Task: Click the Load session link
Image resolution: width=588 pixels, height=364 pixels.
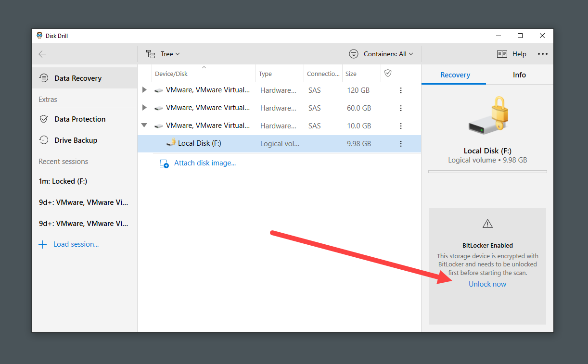Action: [x=76, y=244]
